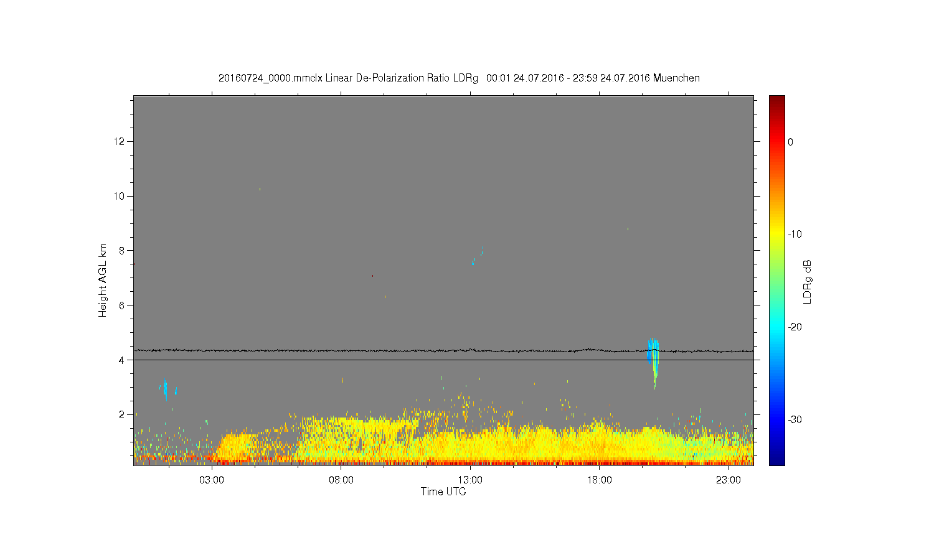
Task: Click the '18:00' time axis label
Action: click(x=599, y=480)
